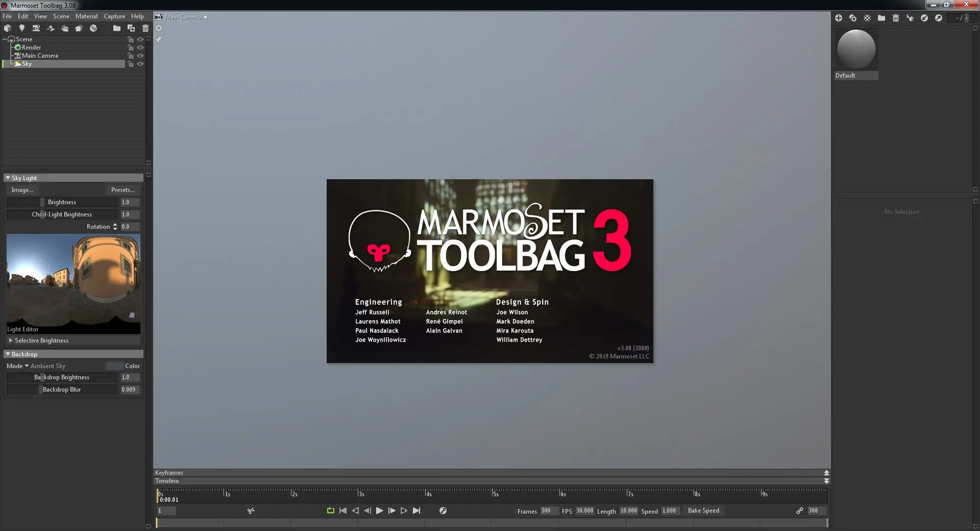Screen dimensions: 980x531
Task: Open the View menu
Action: coord(40,16)
